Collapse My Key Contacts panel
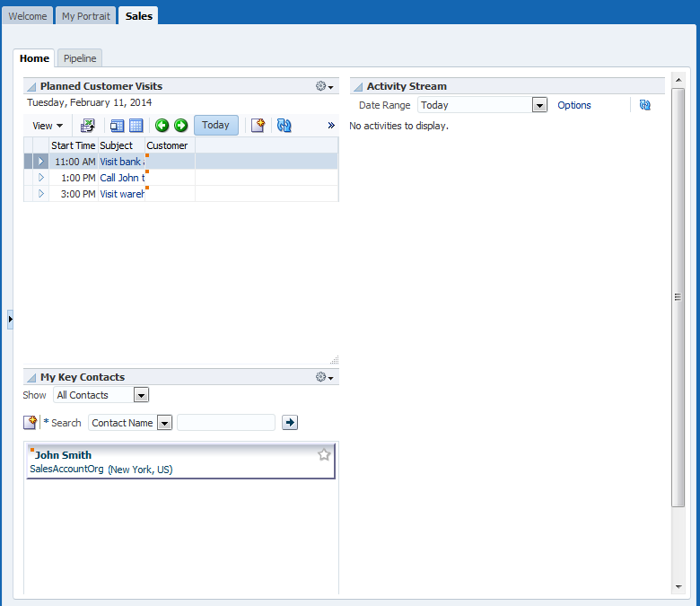 [31, 378]
